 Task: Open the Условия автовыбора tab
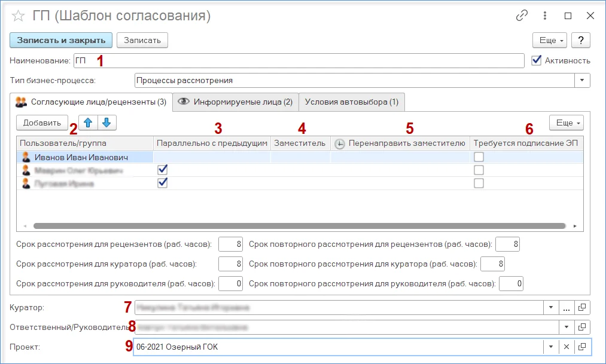point(352,102)
